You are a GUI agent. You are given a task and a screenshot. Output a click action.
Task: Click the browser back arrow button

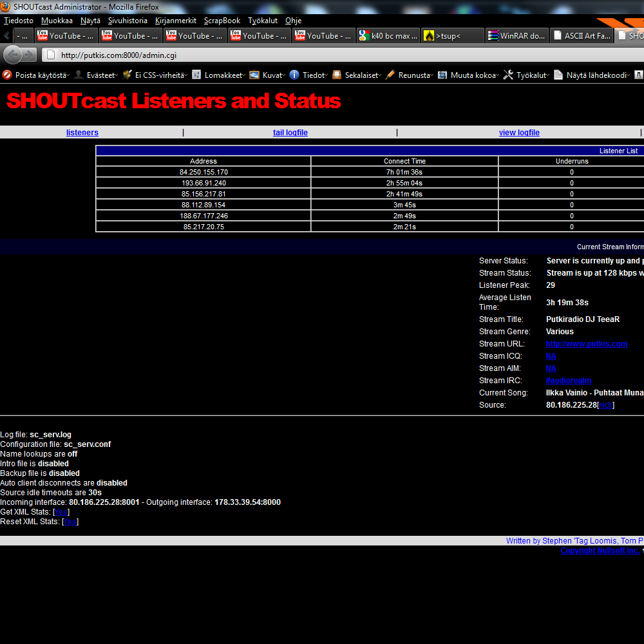click(12, 55)
